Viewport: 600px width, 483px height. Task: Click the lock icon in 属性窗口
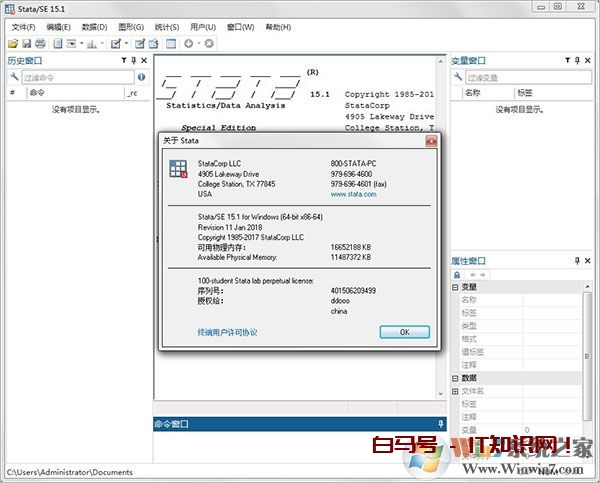pyautogui.click(x=459, y=274)
